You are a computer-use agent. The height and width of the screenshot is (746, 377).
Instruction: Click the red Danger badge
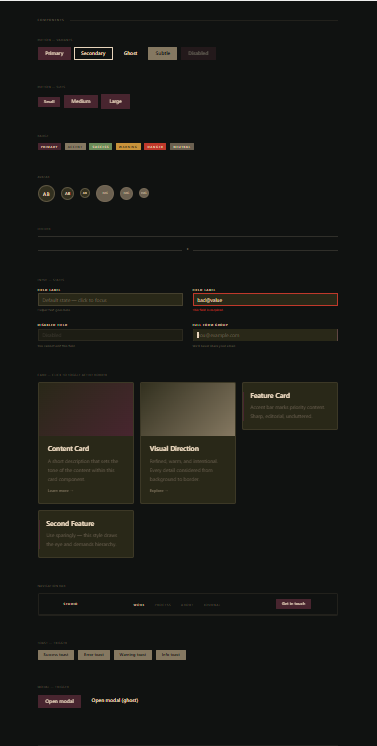pos(155,147)
